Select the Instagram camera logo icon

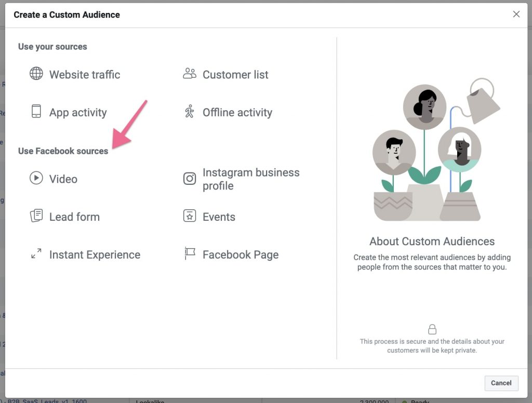click(190, 179)
